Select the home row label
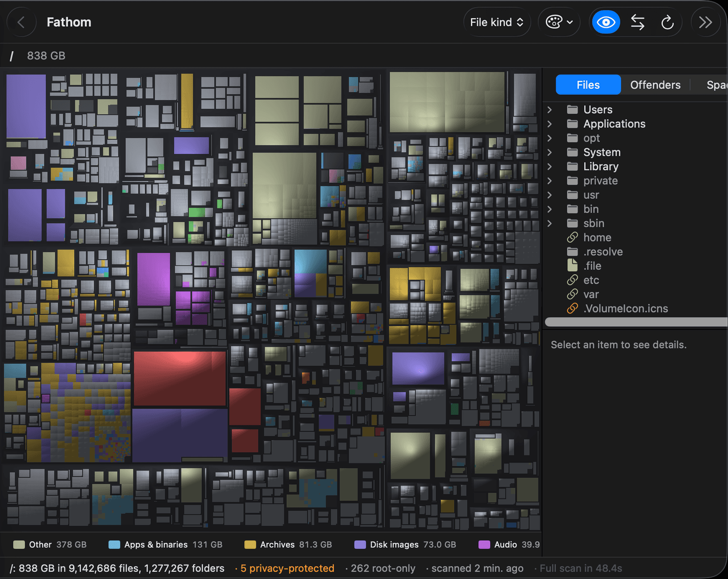The width and height of the screenshot is (728, 579). (x=597, y=237)
